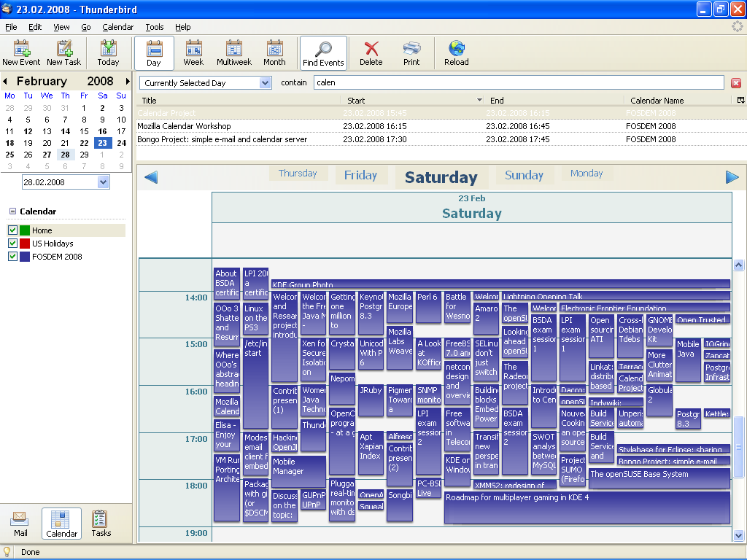Go to next day with right arrow
The height and width of the screenshot is (560, 747).
coord(732,177)
